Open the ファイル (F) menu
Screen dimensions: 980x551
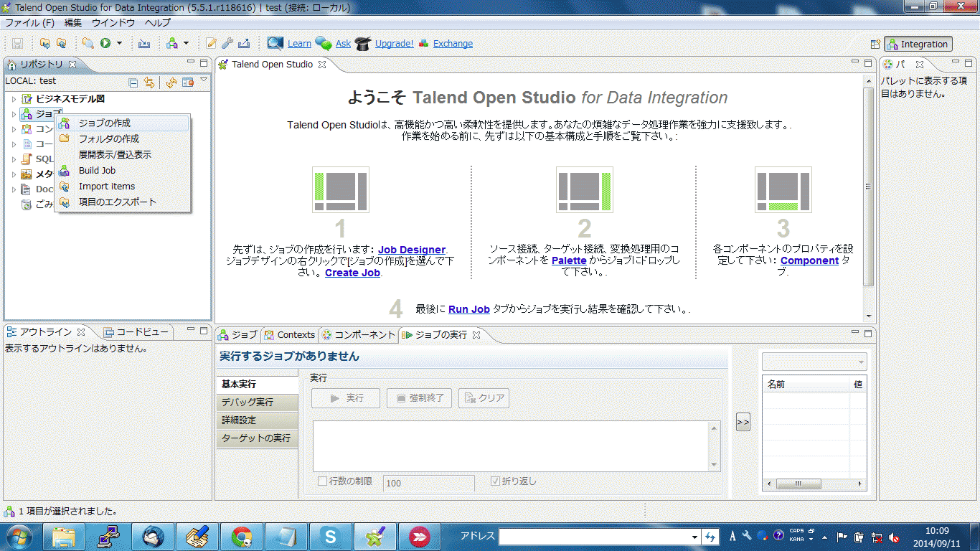[x=29, y=23]
